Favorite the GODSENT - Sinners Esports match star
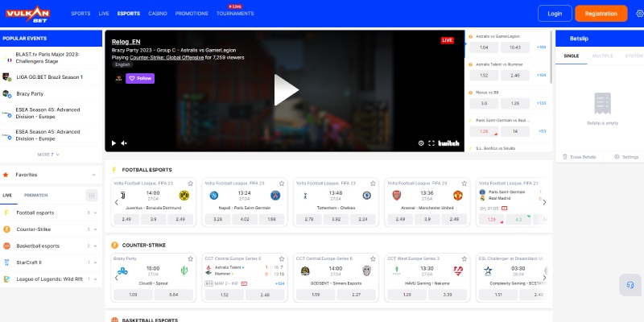Screen dimensions: 644x322 [x=373, y=258]
